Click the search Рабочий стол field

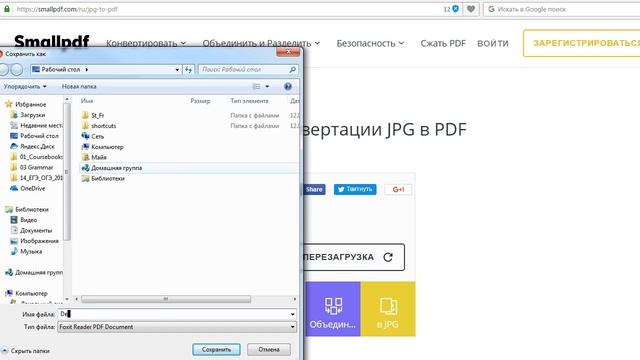[244, 70]
